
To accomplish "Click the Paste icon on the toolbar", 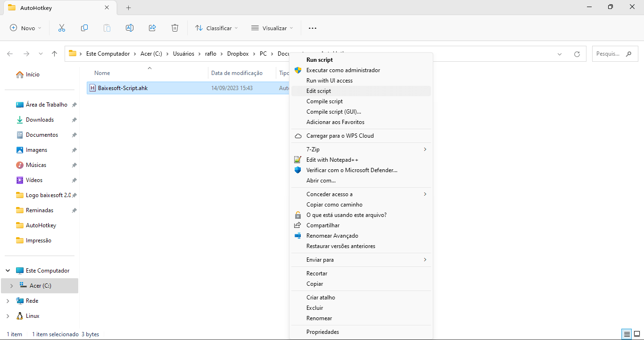I will (107, 28).
